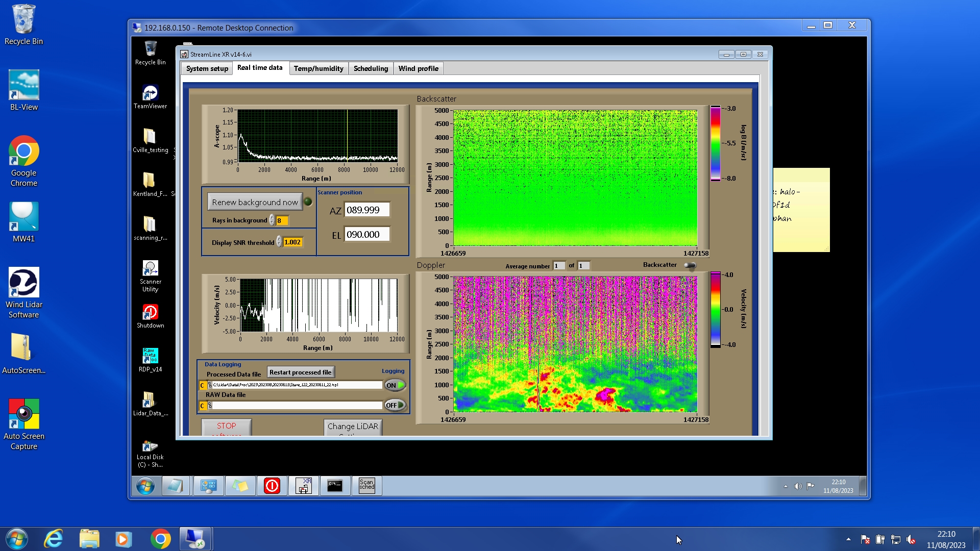Launch the BL-View desktop shortcut
Image resolution: width=980 pixels, height=551 pixels.
click(x=23, y=85)
